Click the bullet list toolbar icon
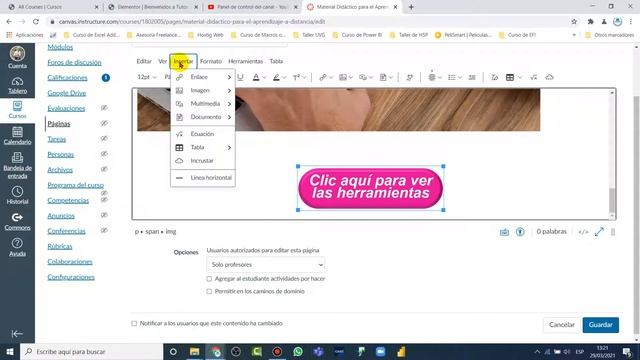The image size is (640, 360). point(451,77)
